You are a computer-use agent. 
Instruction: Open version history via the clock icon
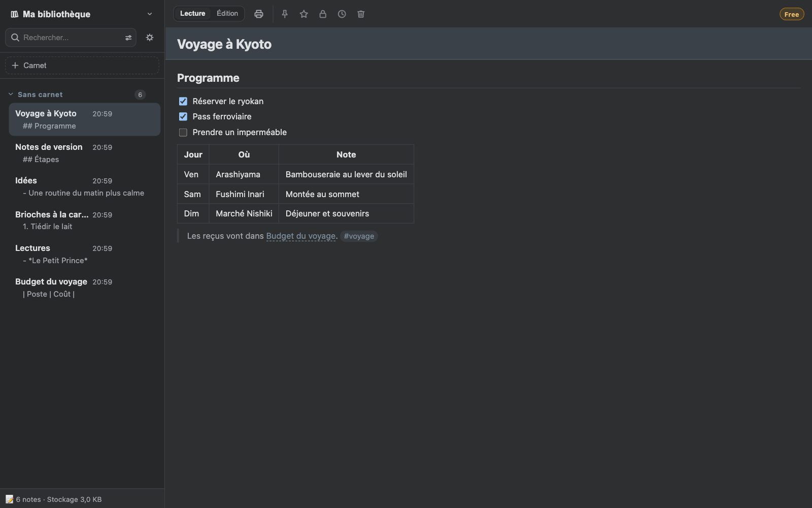(x=342, y=14)
